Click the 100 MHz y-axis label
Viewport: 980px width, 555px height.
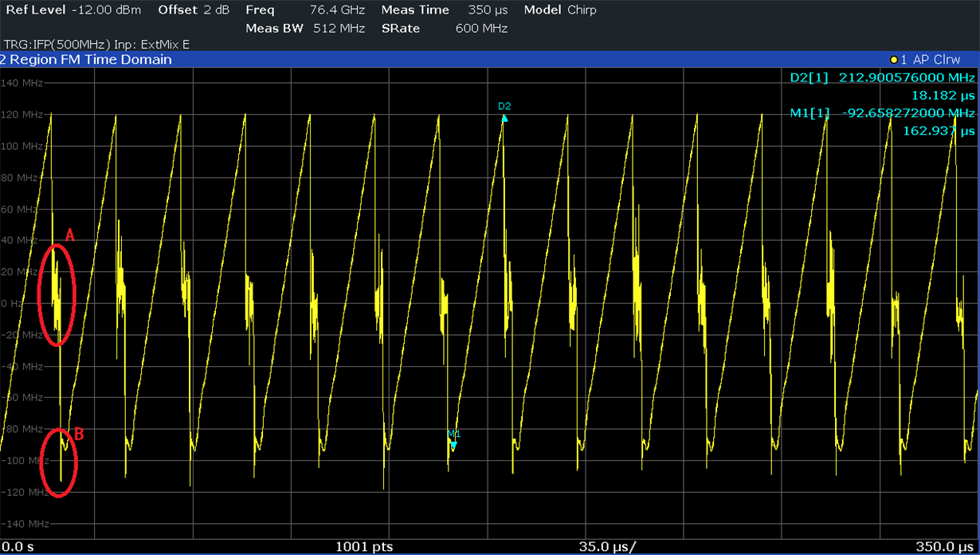(x=22, y=146)
